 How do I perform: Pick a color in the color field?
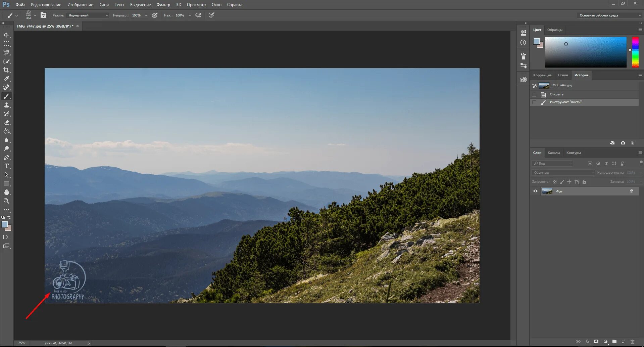point(586,52)
